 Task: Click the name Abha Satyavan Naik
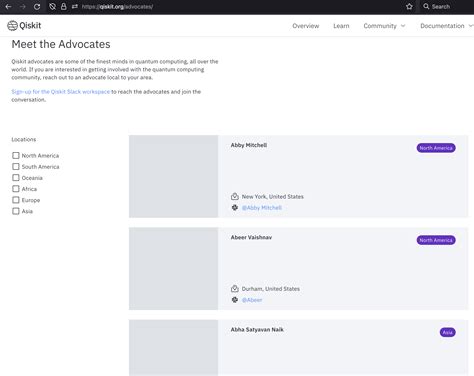[x=257, y=329]
